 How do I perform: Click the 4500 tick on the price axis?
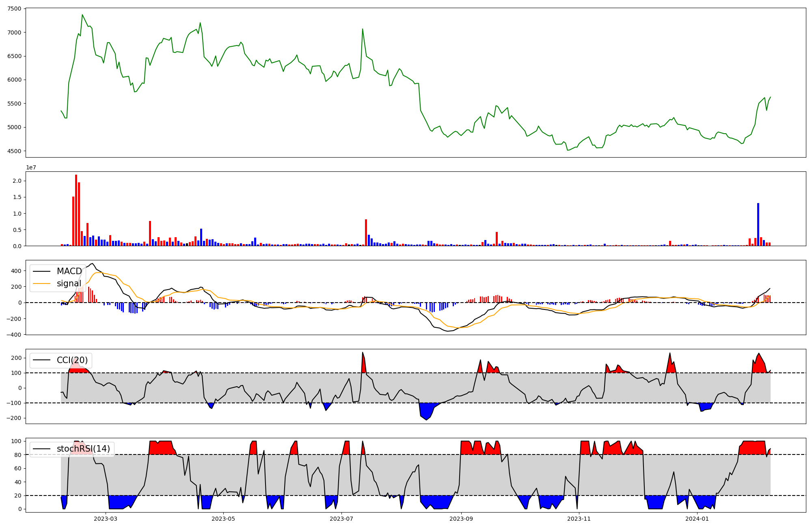(15, 151)
